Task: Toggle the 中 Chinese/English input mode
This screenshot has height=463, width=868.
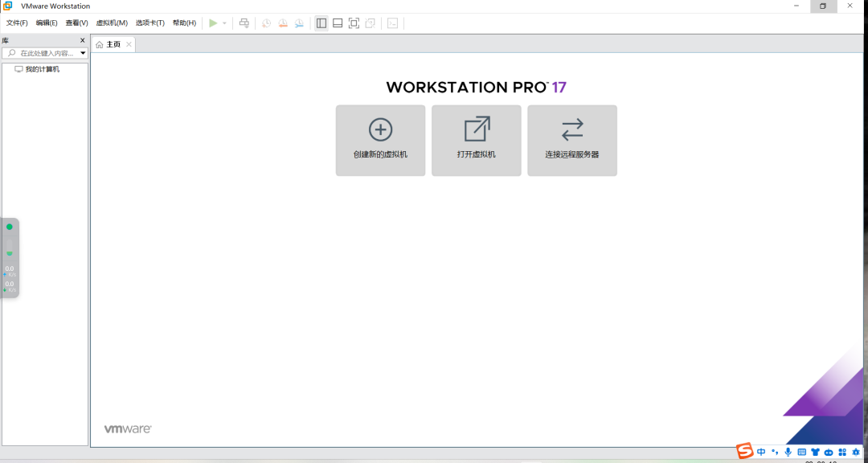Action: [x=761, y=452]
